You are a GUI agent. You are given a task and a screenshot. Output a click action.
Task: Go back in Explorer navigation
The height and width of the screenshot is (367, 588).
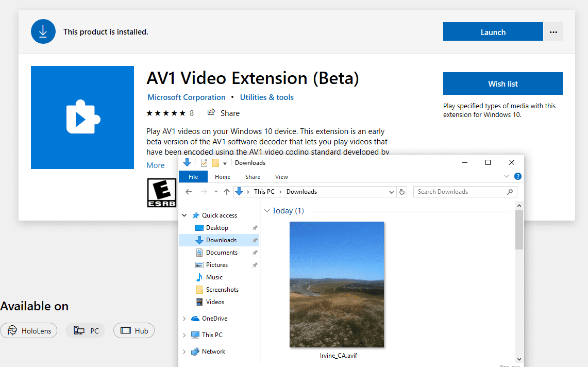189,192
